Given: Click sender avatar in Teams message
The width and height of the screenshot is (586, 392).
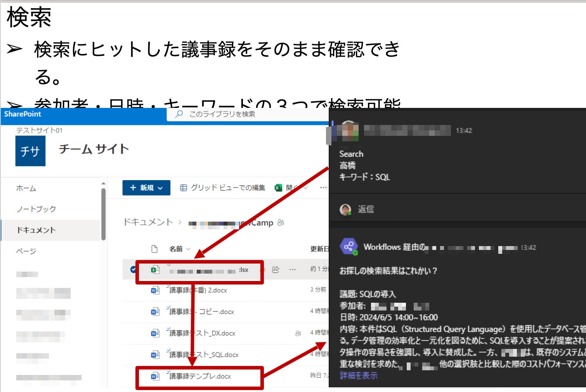Looking at the screenshot, I should (349, 131).
